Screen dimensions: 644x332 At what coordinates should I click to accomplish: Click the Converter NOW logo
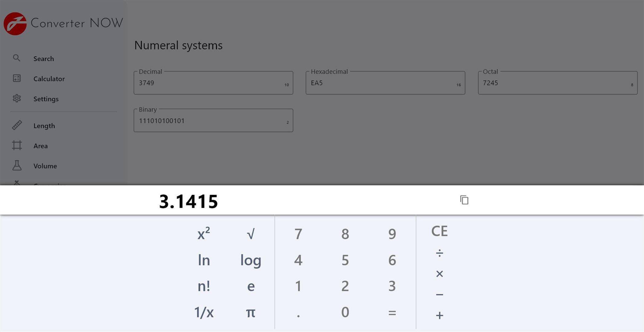click(15, 24)
